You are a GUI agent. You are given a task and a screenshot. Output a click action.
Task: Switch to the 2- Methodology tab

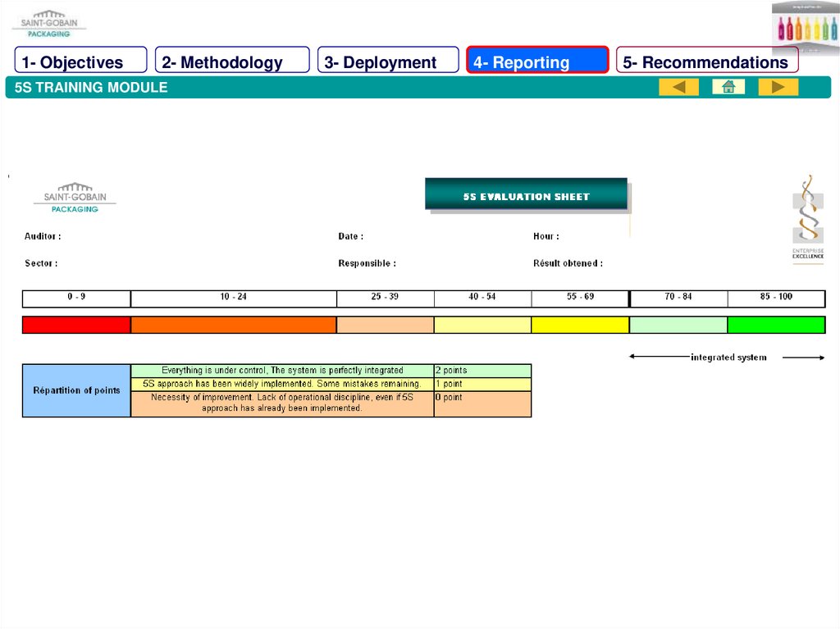[x=231, y=62]
